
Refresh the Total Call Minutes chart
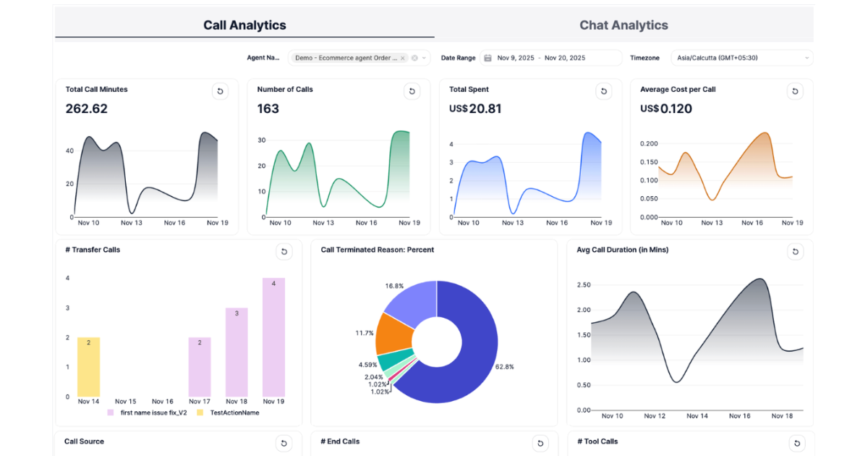[x=220, y=91]
